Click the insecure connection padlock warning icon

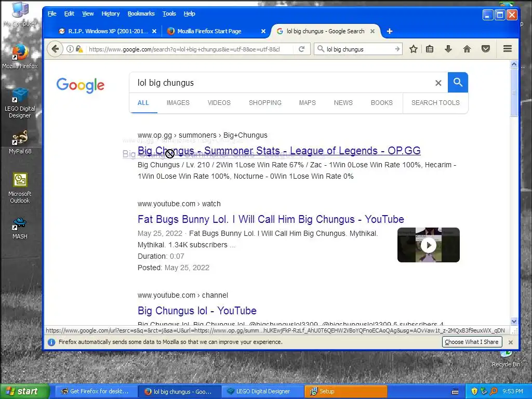click(79, 49)
